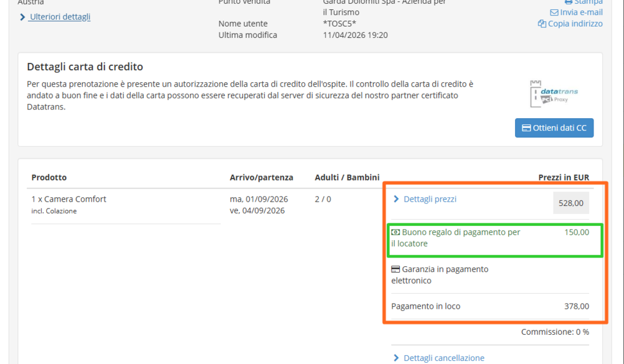624x364 pixels.
Task: Click the copy icon beside Copia indirizzo
Action: [542, 24]
